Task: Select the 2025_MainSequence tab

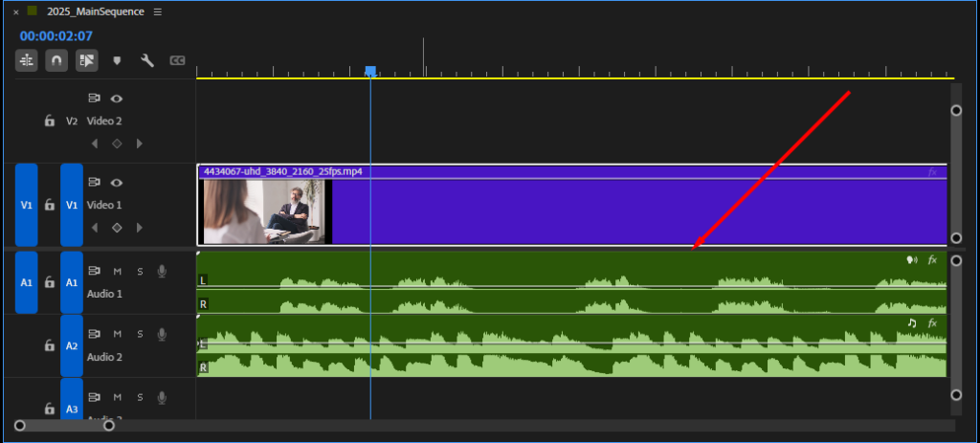Action: coord(95,11)
